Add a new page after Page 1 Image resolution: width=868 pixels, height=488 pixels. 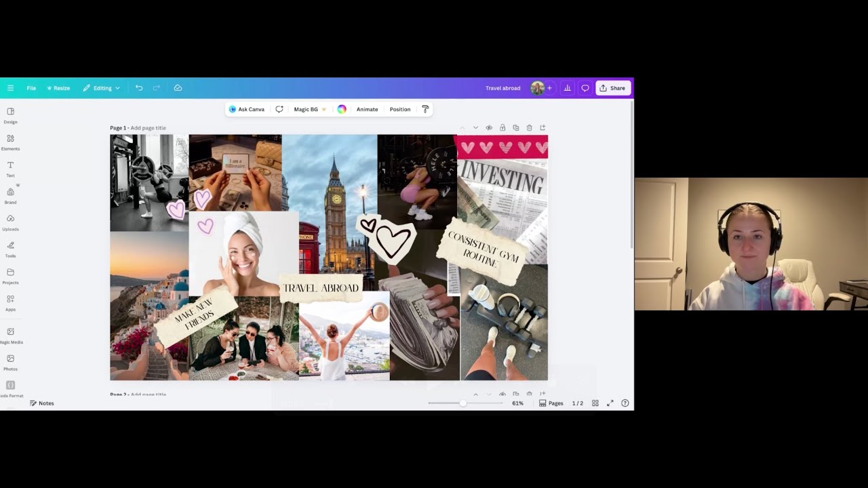tap(542, 127)
